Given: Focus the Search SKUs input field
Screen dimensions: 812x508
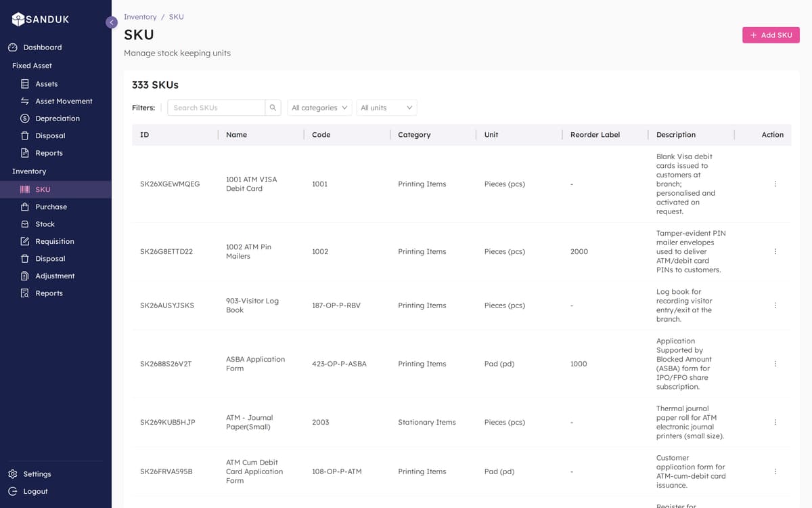Looking at the screenshot, I should pos(217,108).
